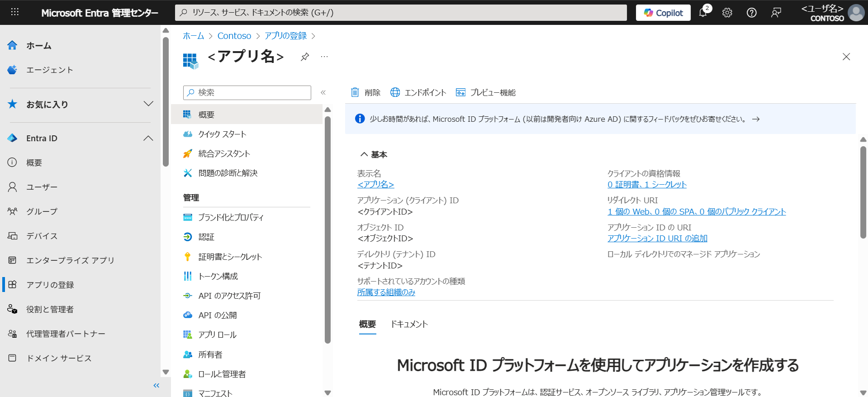Click ホーム breadcrumb link
Image resolution: width=868 pixels, height=397 pixels.
[x=193, y=36]
